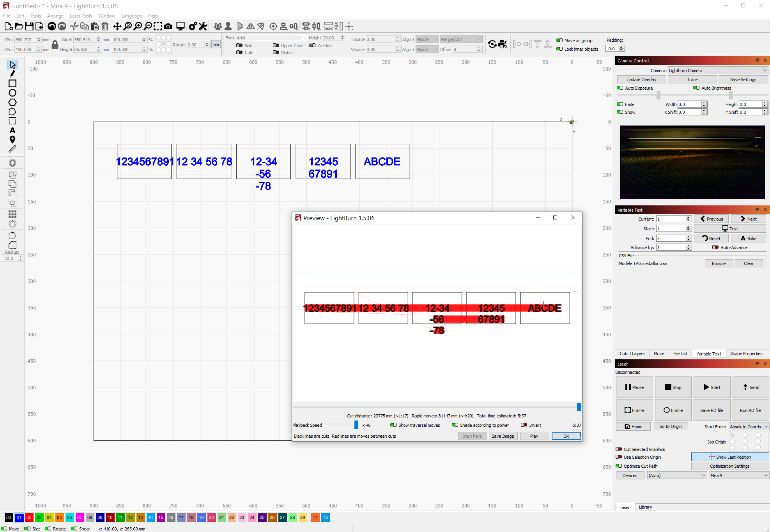Click the Update Overlay button
770x532 pixels.
pyautogui.click(x=641, y=79)
